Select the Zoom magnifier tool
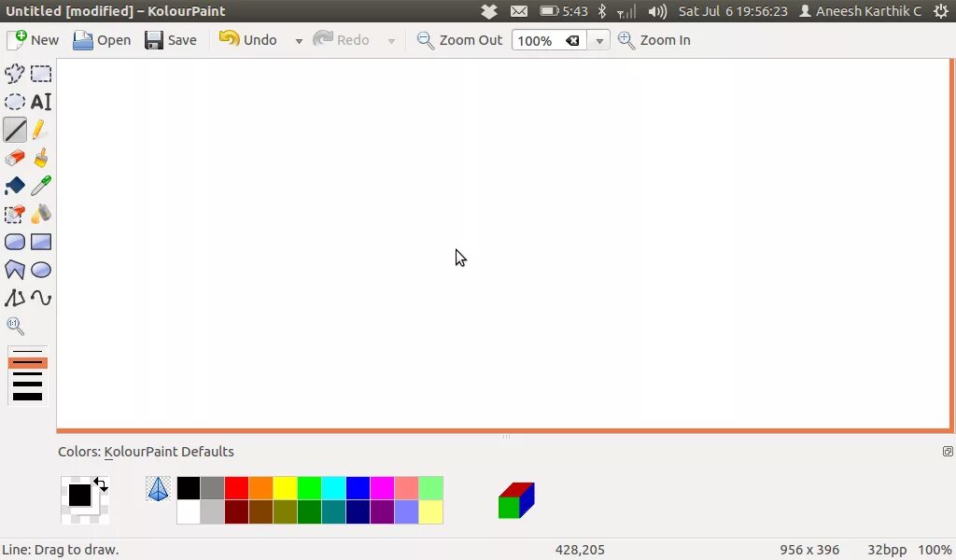Viewport: 956px width, 560px height. (15, 326)
